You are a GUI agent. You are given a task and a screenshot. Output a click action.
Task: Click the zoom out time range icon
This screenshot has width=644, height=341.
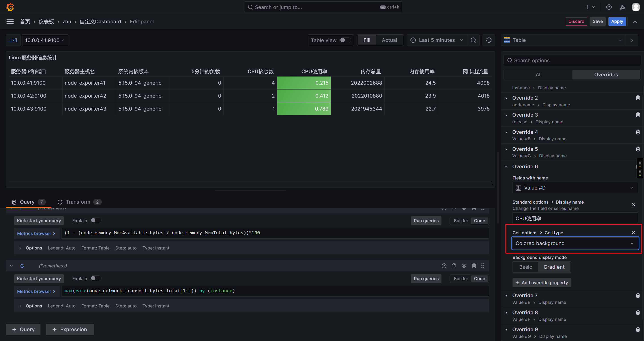point(473,40)
